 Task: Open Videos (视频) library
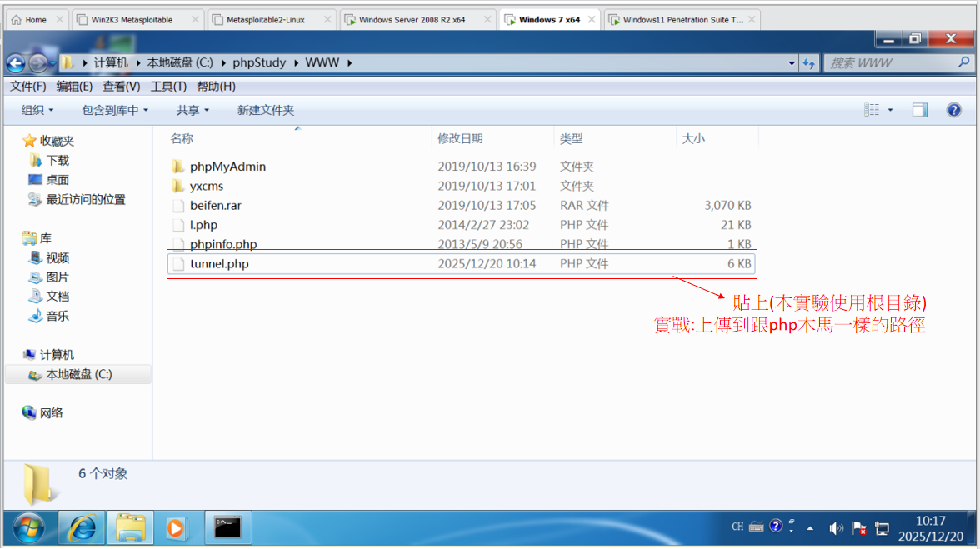point(48,257)
